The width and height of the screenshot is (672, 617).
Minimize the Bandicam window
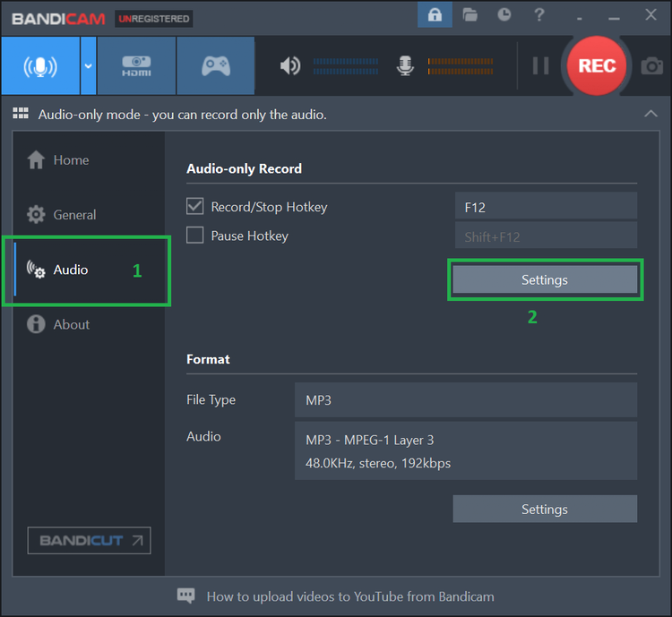[614, 17]
